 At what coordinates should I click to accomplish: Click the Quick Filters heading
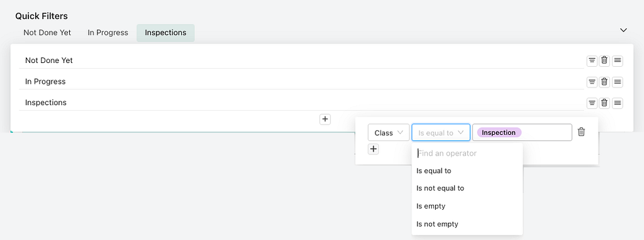(42, 16)
